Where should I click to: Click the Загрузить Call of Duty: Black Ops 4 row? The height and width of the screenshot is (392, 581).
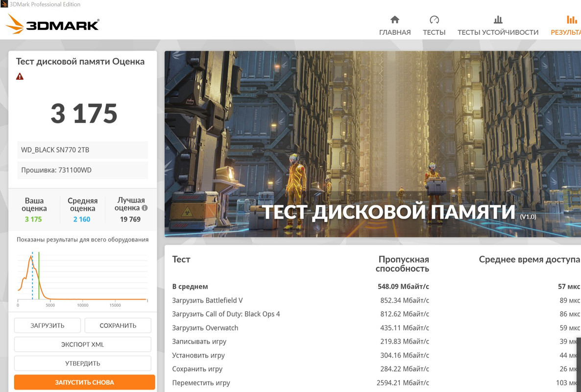click(376, 314)
